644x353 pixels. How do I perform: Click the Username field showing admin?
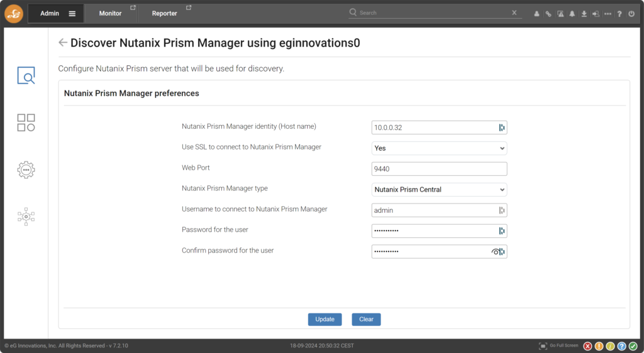click(439, 210)
